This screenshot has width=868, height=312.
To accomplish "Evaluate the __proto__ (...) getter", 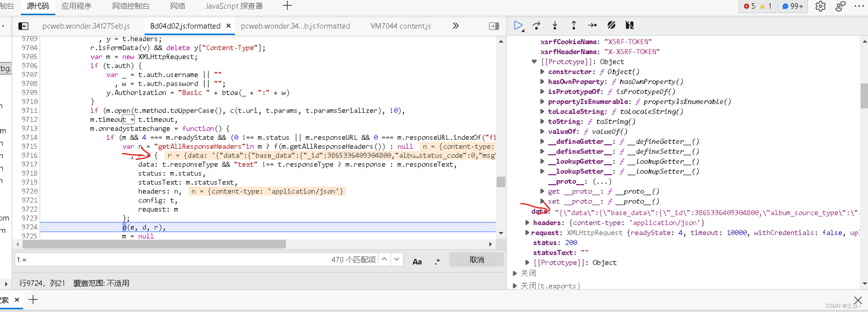I will click(x=602, y=181).
